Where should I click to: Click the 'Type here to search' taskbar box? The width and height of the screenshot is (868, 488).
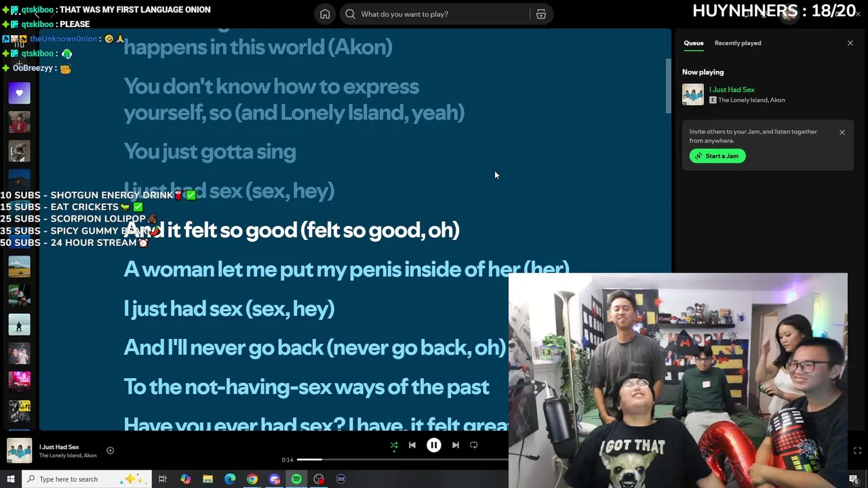click(86, 479)
